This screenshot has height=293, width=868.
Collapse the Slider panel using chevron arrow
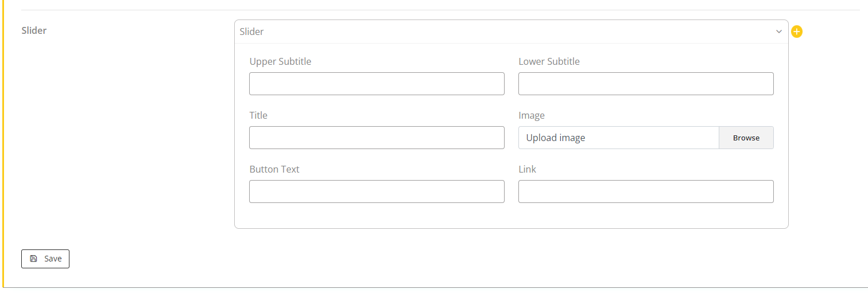pyautogui.click(x=779, y=32)
